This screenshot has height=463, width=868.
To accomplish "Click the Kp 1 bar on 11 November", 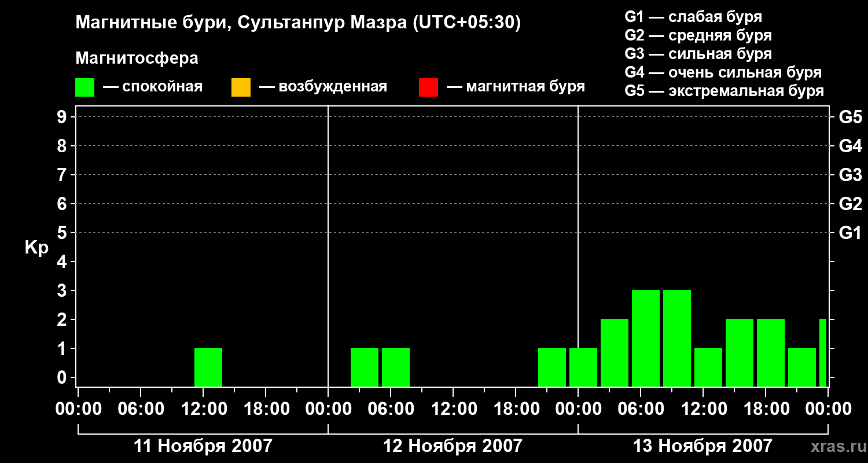I will (208, 367).
